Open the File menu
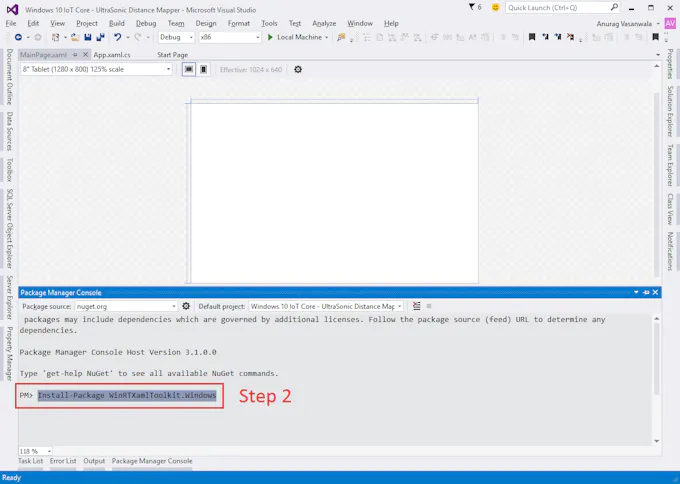680x484 pixels. (11, 23)
